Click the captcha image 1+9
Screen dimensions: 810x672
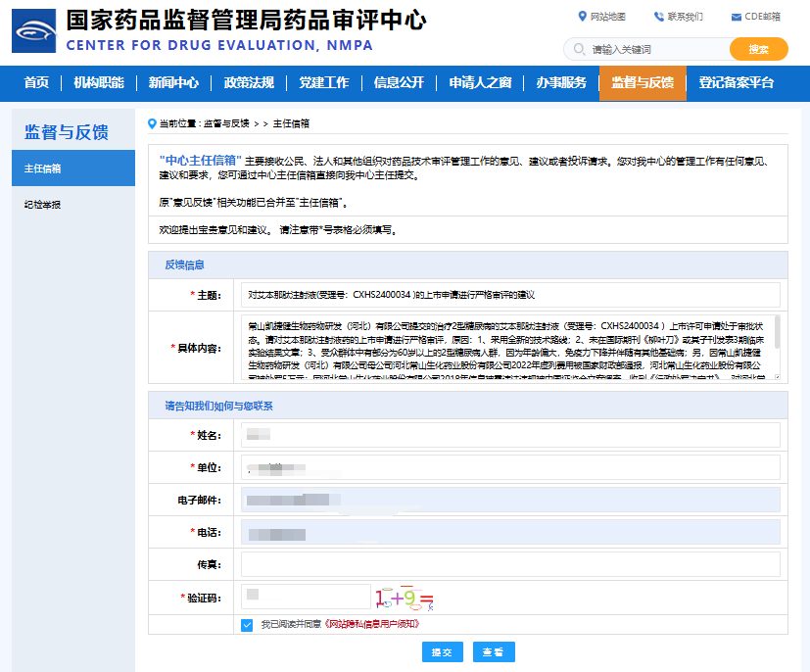tap(404, 597)
